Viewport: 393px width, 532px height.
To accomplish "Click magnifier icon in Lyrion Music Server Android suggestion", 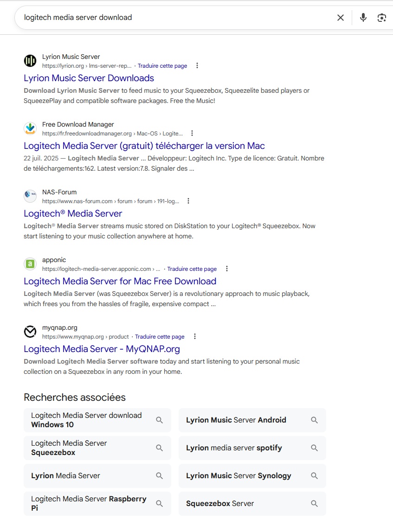I will 314,420.
